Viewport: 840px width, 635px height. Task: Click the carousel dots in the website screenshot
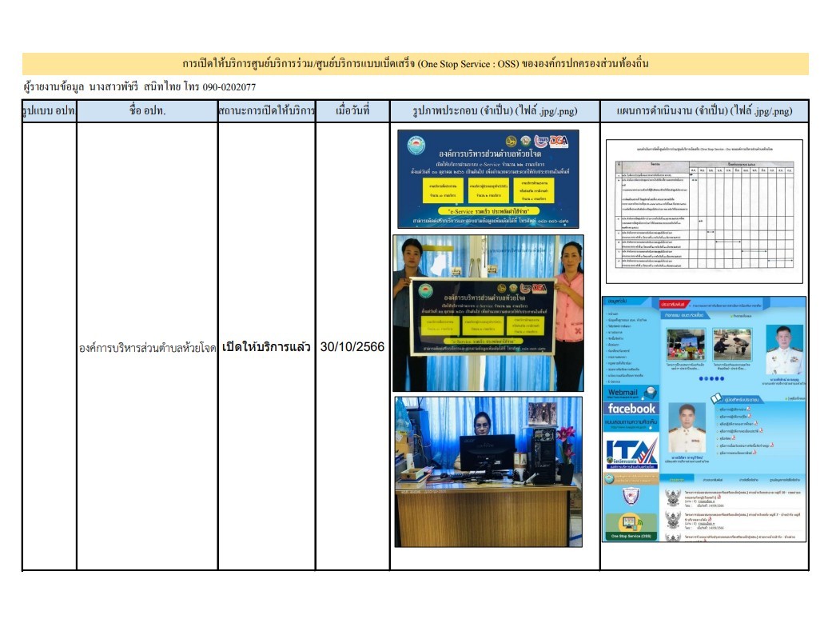tap(711, 378)
